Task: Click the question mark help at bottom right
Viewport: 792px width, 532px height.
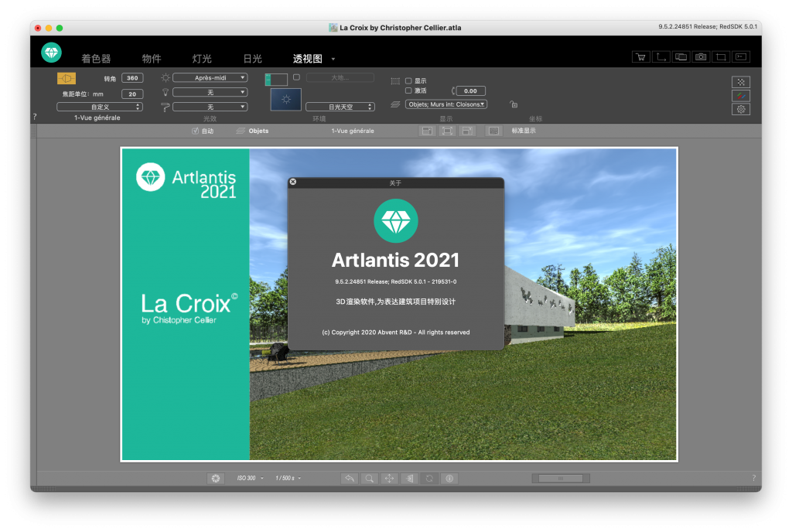Action: coord(753,478)
